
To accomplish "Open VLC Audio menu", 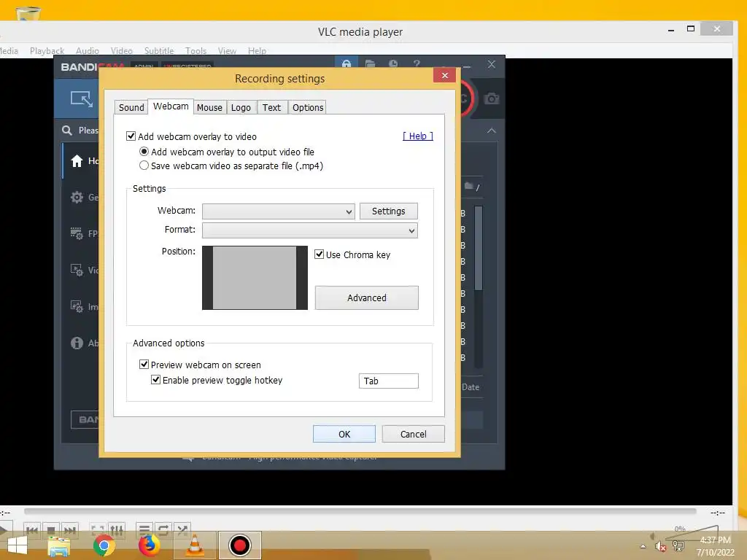I will [88, 50].
